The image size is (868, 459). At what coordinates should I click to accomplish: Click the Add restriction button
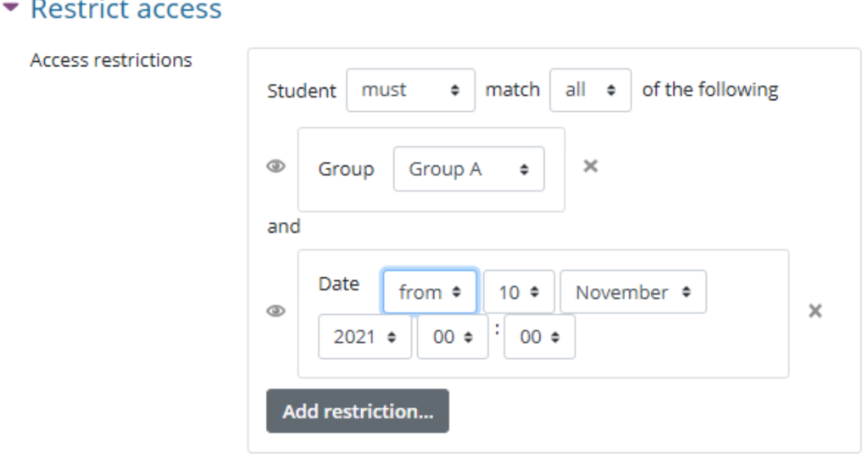point(358,411)
